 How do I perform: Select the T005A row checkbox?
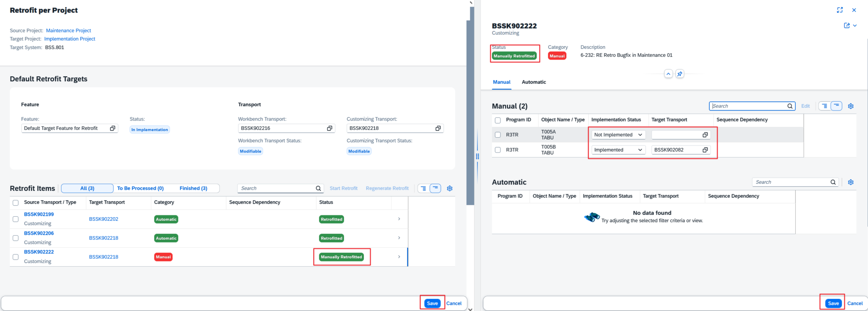pos(498,135)
